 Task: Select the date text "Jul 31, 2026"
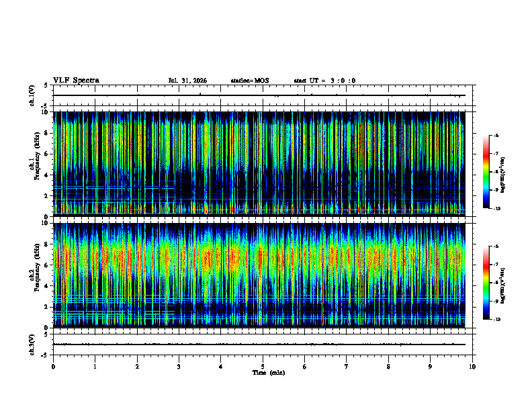click(x=187, y=81)
